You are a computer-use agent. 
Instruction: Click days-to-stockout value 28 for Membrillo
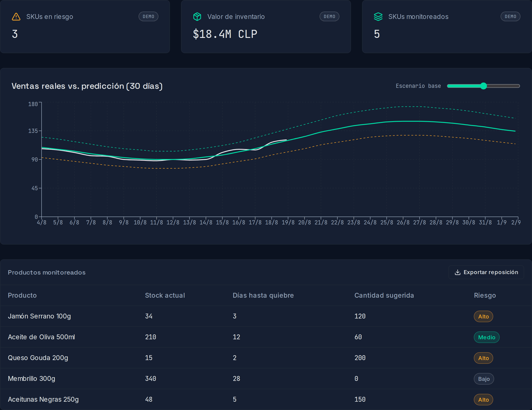click(236, 379)
